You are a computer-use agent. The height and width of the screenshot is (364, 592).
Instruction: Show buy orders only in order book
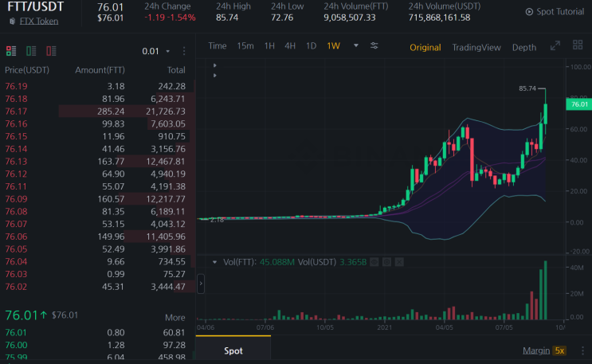click(x=31, y=51)
